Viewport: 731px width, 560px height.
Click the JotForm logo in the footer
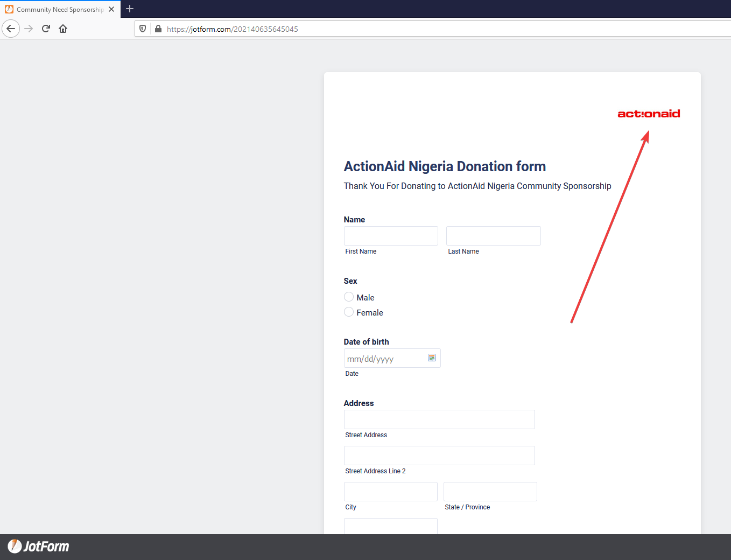[38, 546]
